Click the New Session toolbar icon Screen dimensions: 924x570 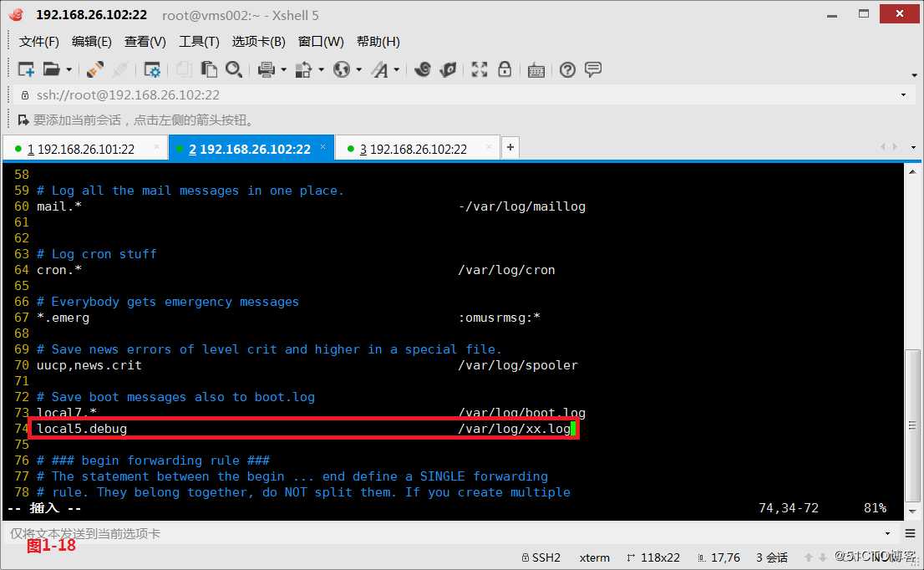[x=26, y=69]
